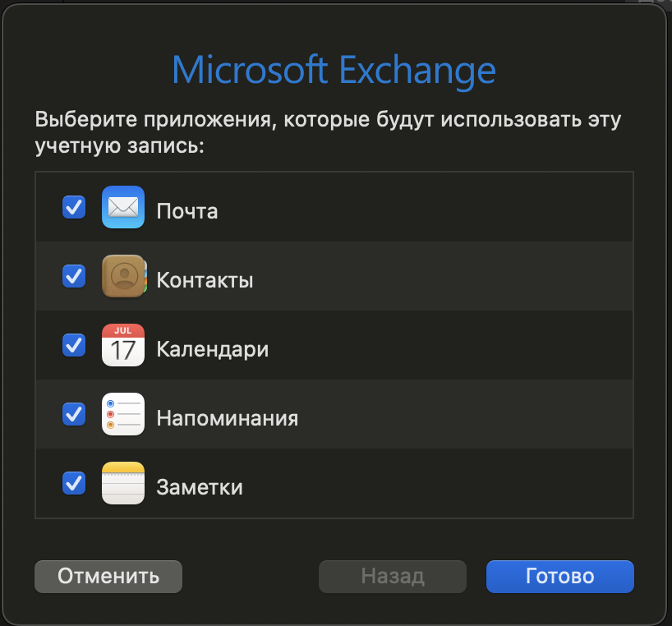This screenshot has width=672, height=626.
Task: Turn off the Заметки checkbox
Action: coord(74,483)
